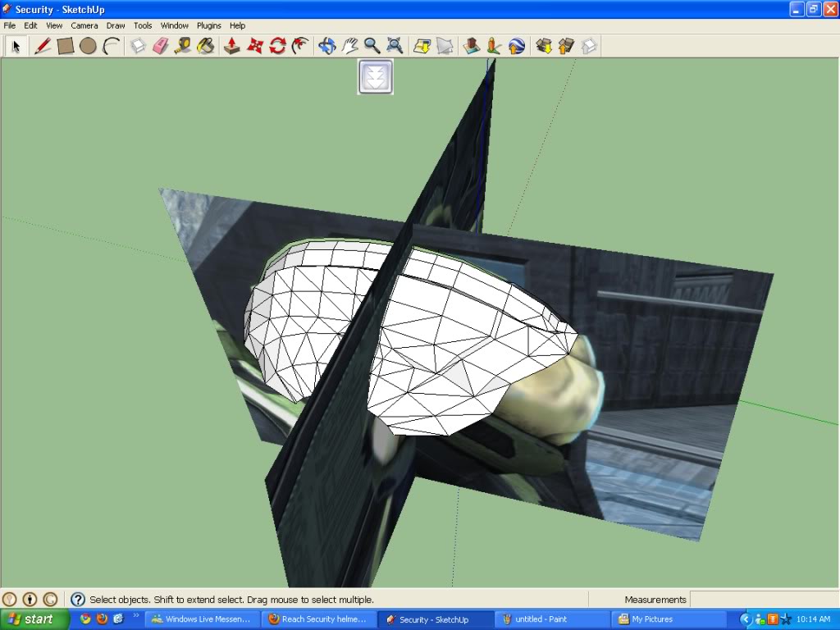Click the third status bar circle icon
The height and width of the screenshot is (630, 840).
coord(50,600)
